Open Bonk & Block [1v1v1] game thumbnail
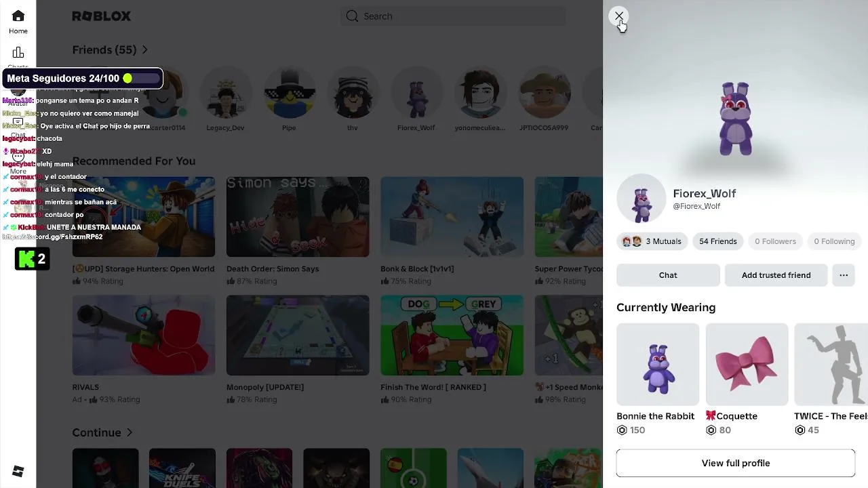Viewport: 868px width, 488px height. tap(452, 217)
